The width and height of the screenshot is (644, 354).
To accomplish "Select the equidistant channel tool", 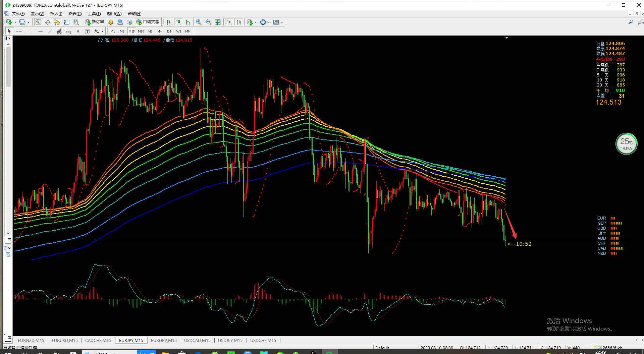I will 59,31.
